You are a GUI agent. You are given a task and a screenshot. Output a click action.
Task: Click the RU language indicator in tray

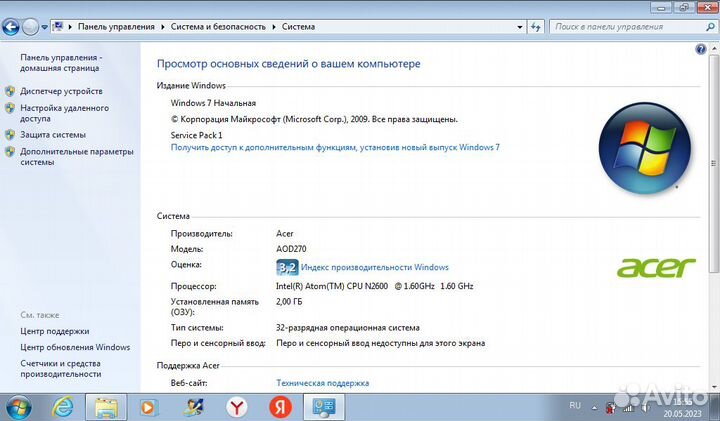click(575, 405)
